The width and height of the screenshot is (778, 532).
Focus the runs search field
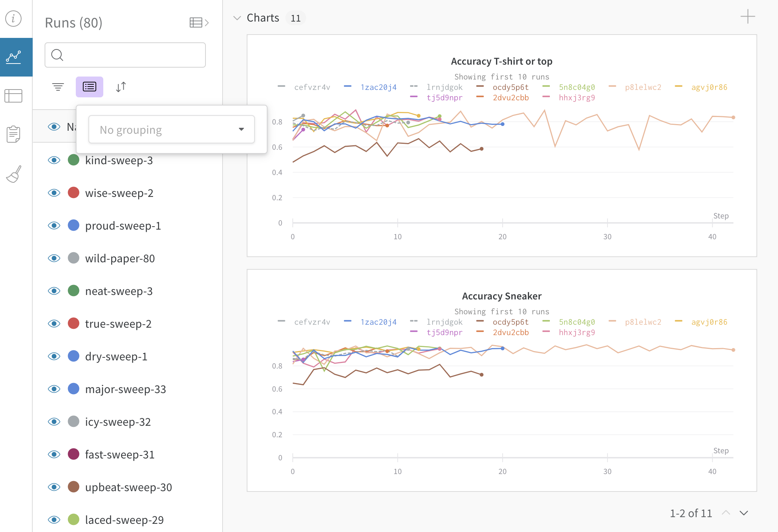[x=125, y=55]
